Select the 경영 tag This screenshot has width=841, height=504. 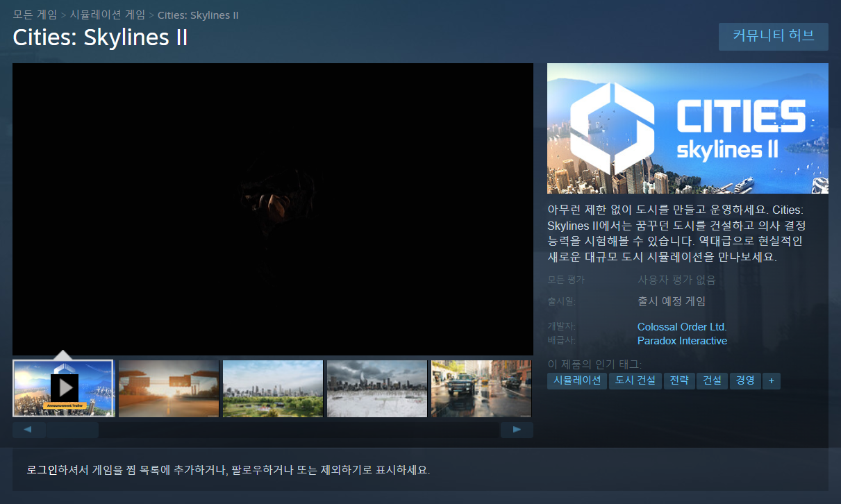[745, 380]
